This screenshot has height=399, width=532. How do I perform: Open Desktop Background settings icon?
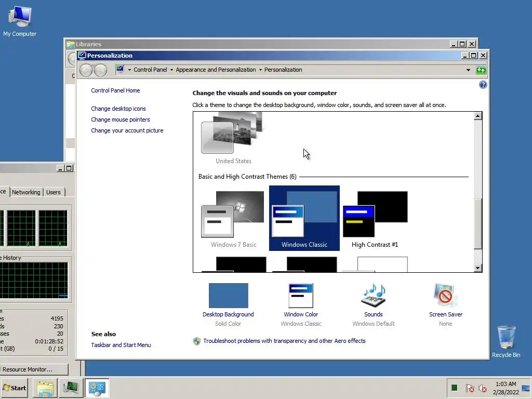tap(229, 296)
